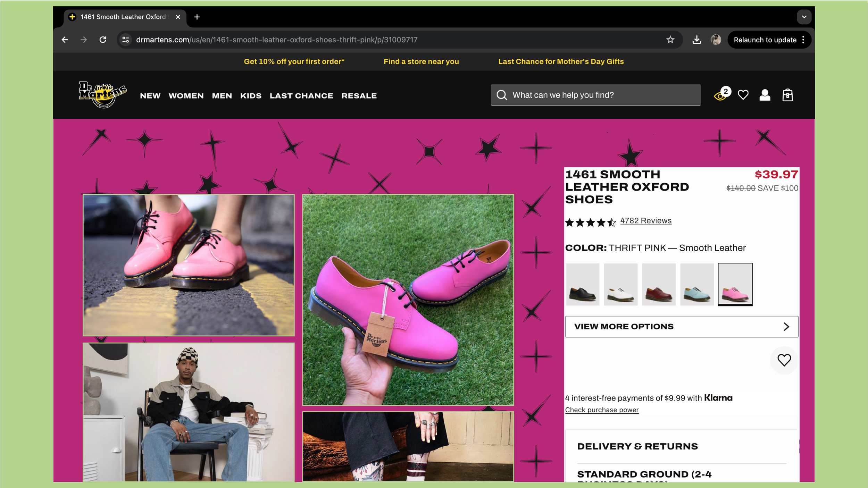
Task: Click the Klarna logo text
Action: pyautogui.click(x=718, y=398)
